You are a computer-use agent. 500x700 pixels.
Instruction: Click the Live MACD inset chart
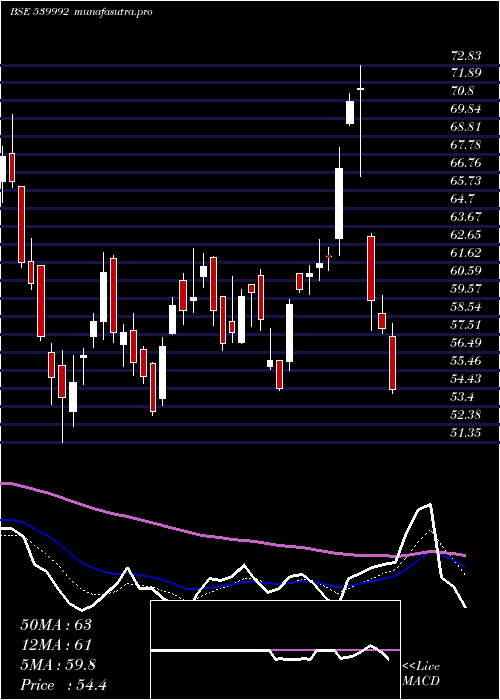[275, 650]
